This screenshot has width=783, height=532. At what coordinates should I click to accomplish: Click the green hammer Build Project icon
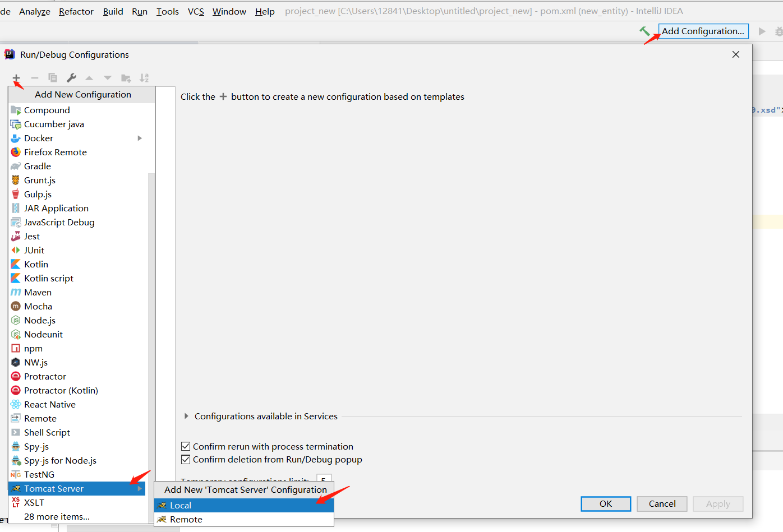tap(645, 31)
